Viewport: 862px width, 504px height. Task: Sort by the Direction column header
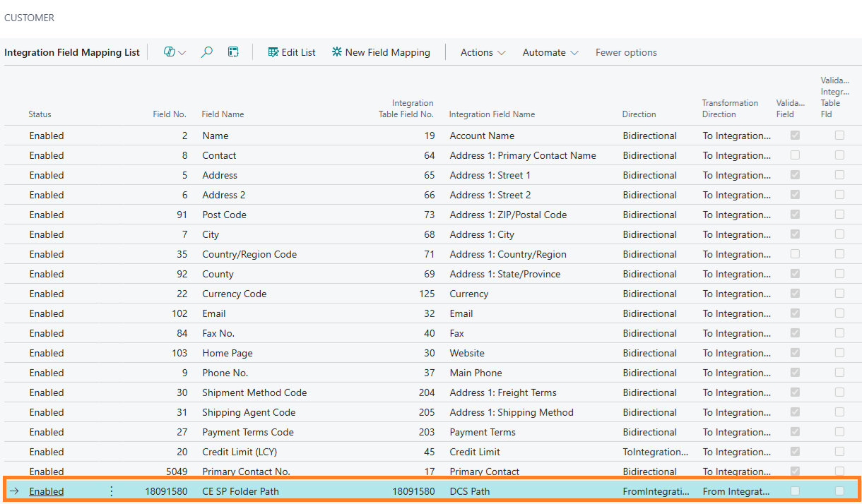tap(639, 114)
